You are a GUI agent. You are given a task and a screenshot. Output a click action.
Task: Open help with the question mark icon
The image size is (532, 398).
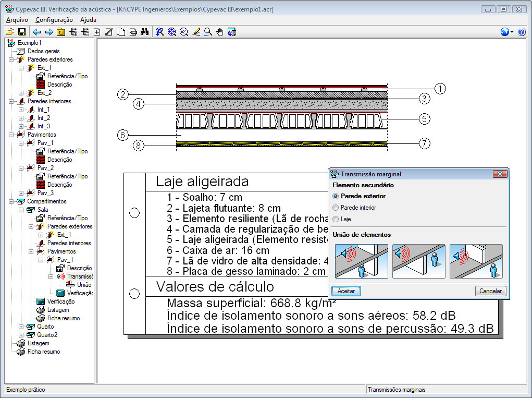click(x=522, y=32)
